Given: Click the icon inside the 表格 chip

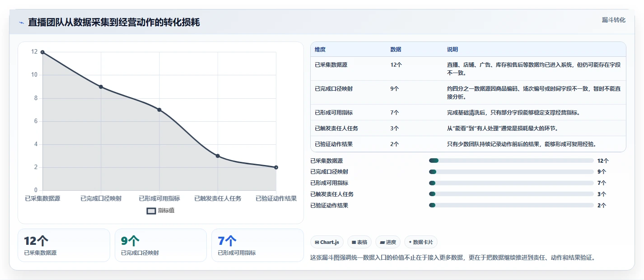Looking at the screenshot, I should point(354,243).
